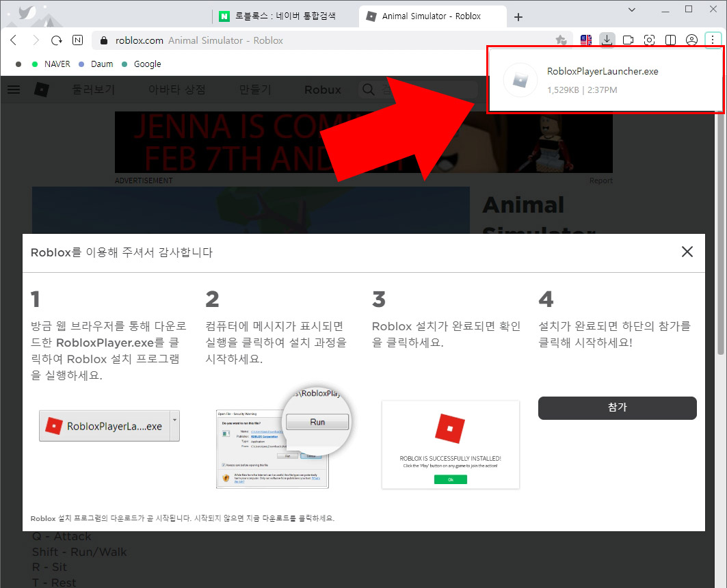
Task: Open the 아바타 상점 navigation item
Action: pos(176,89)
